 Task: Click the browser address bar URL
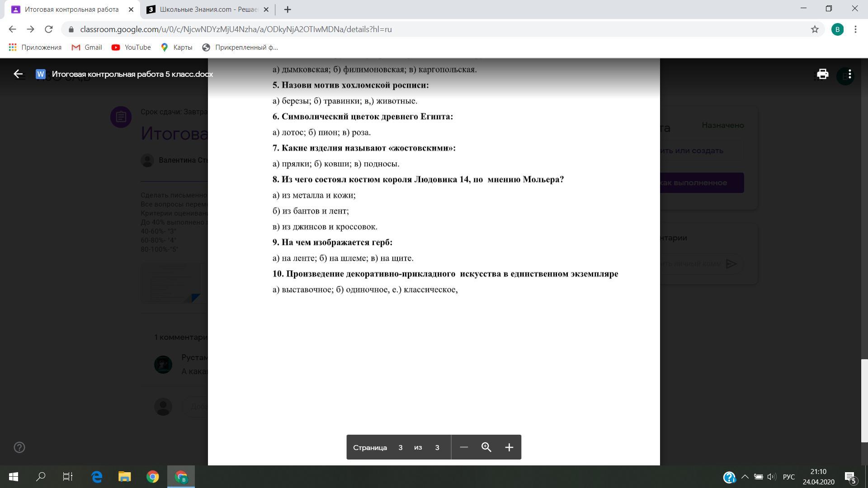click(x=236, y=29)
